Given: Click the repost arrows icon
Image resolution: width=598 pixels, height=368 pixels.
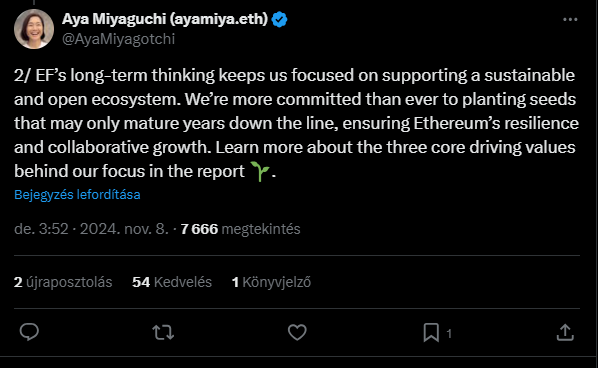Looking at the screenshot, I should pyautogui.click(x=163, y=332).
